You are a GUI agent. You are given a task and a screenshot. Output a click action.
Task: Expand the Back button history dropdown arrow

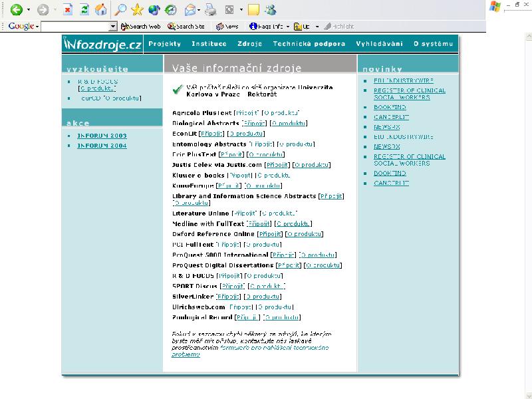pyautogui.click(x=28, y=11)
